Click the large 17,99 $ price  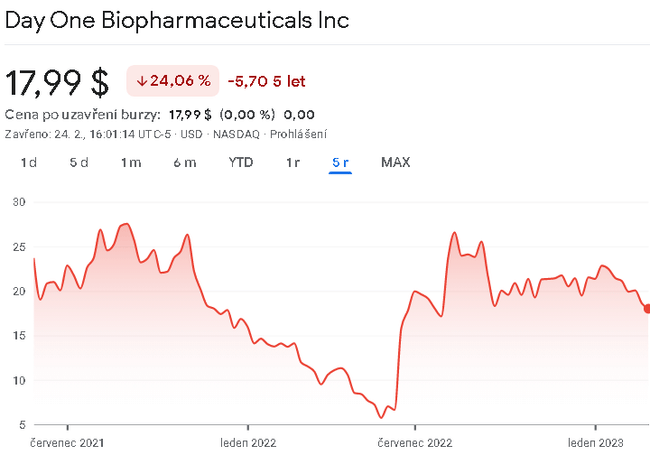pos(57,81)
